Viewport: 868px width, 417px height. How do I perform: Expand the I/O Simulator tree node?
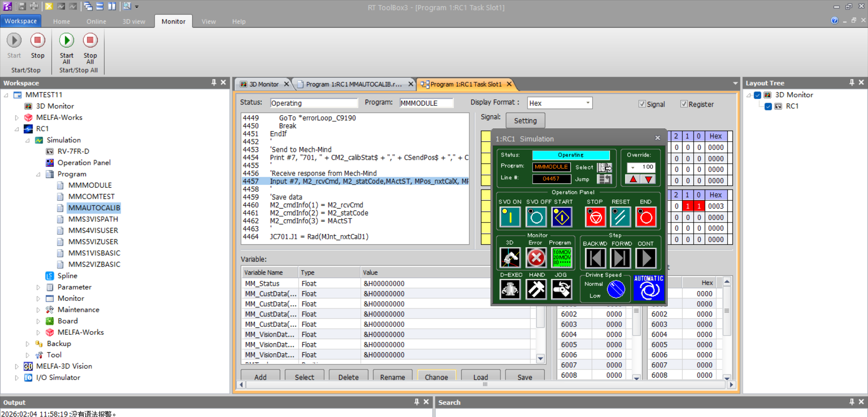17,378
